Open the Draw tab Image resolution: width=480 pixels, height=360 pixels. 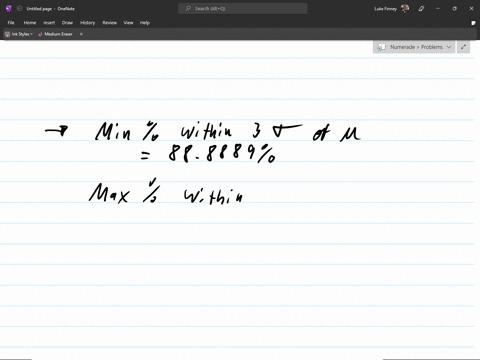67,23
